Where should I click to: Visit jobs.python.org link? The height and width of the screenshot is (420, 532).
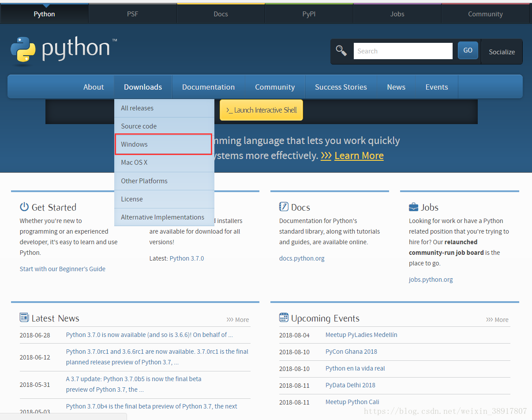pos(431,280)
